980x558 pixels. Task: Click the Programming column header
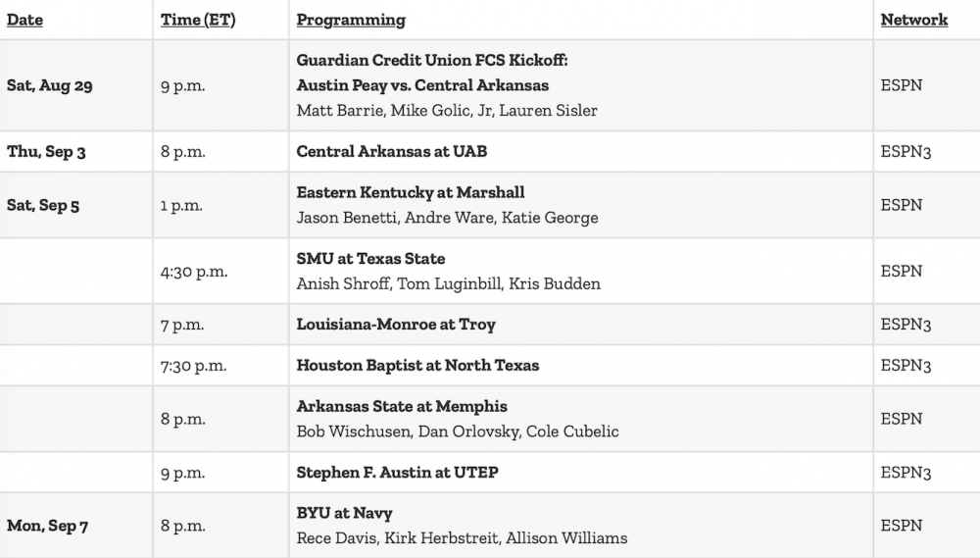tap(351, 20)
